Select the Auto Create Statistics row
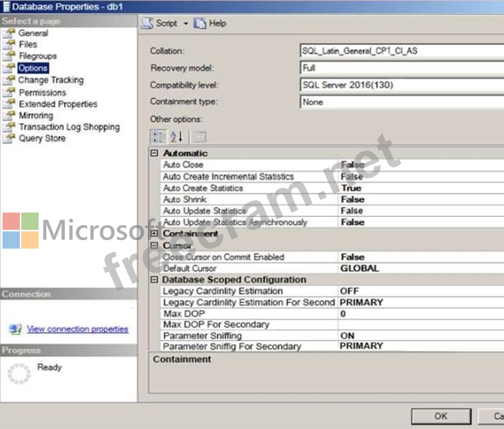The image size is (504, 429). (332, 188)
